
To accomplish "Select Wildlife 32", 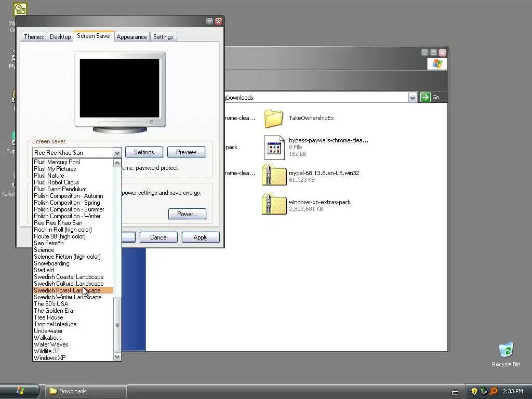I will tap(73, 351).
